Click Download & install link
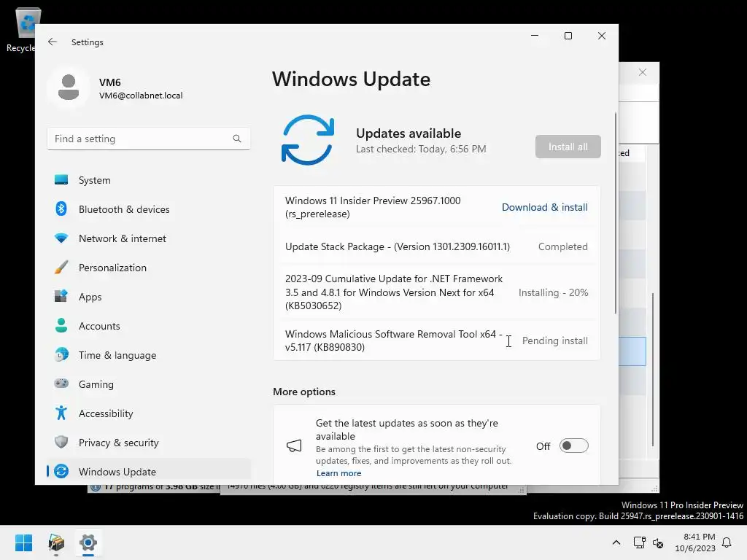This screenshot has width=747, height=560. (x=544, y=207)
